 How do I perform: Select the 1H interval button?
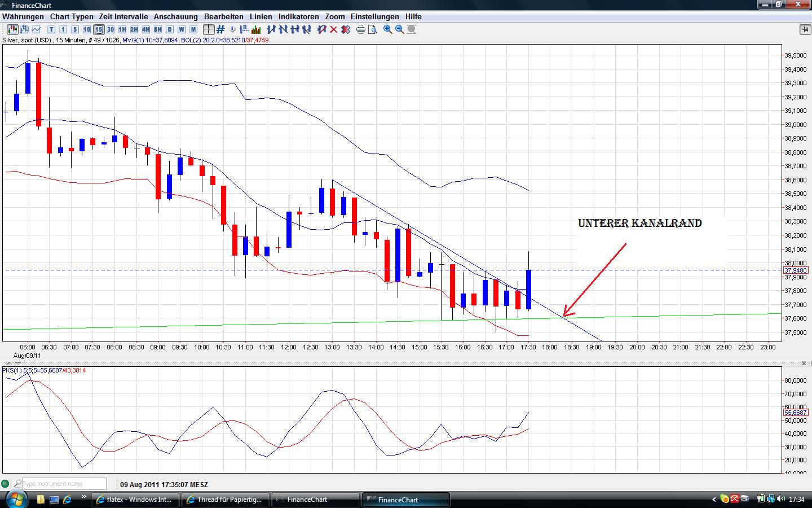click(122, 29)
